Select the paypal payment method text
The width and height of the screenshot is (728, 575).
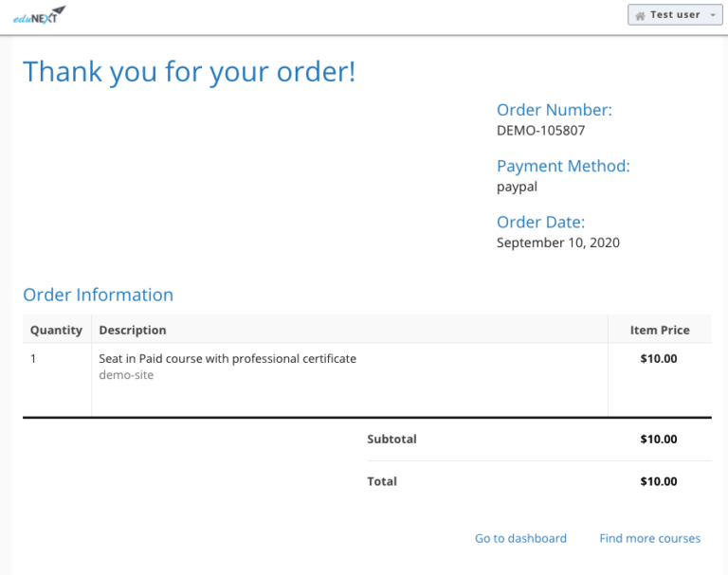pos(517,187)
